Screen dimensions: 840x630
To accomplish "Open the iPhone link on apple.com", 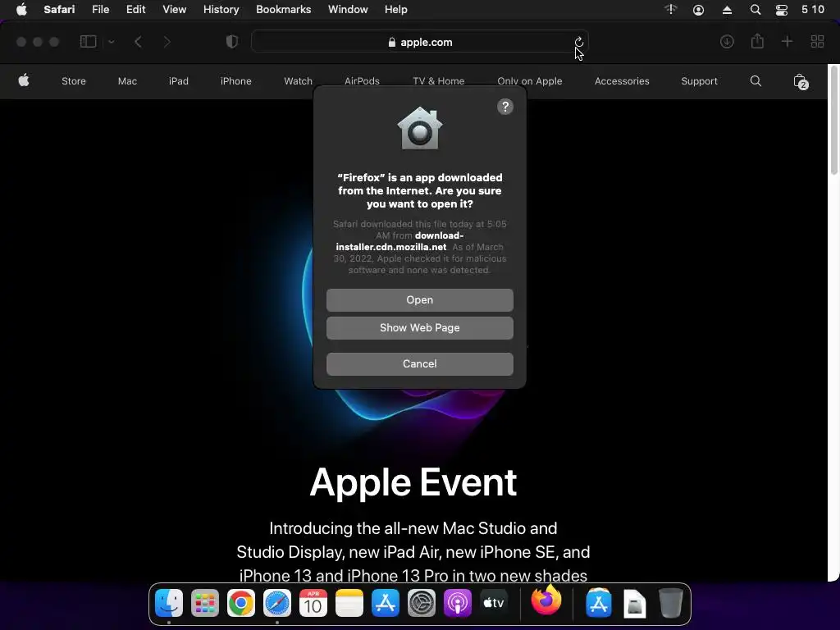I will click(x=235, y=81).
